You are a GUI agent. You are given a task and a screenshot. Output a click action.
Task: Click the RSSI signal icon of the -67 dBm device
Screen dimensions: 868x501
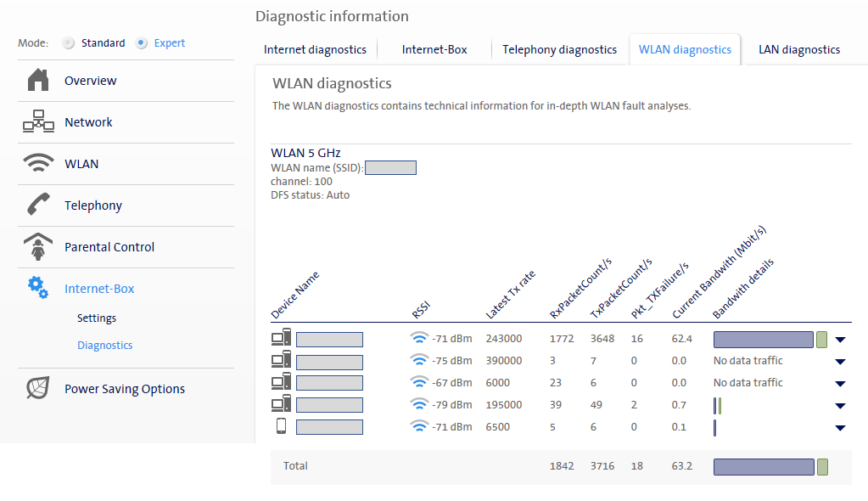click(419, 381)
